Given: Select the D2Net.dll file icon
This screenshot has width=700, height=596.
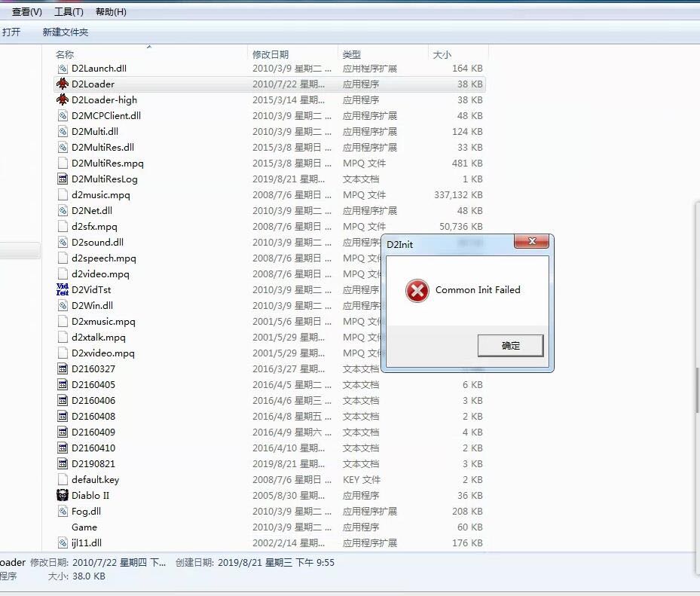Looking at the screenshot, I should tap(63, 211).
